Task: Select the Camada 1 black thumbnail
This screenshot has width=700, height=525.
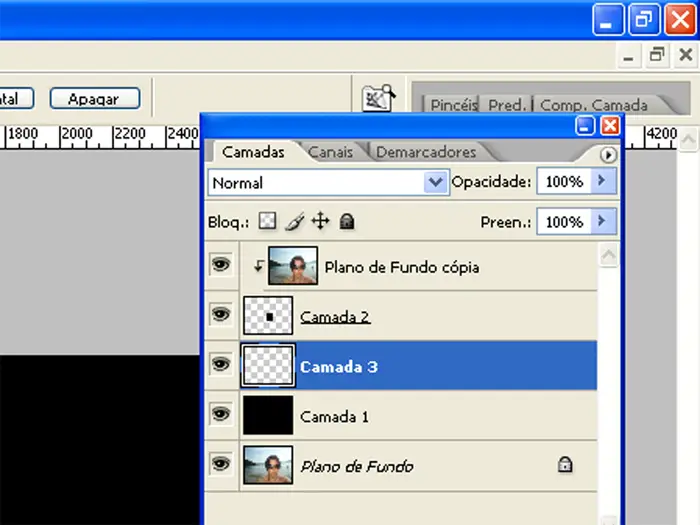Action: coord(268,415)
